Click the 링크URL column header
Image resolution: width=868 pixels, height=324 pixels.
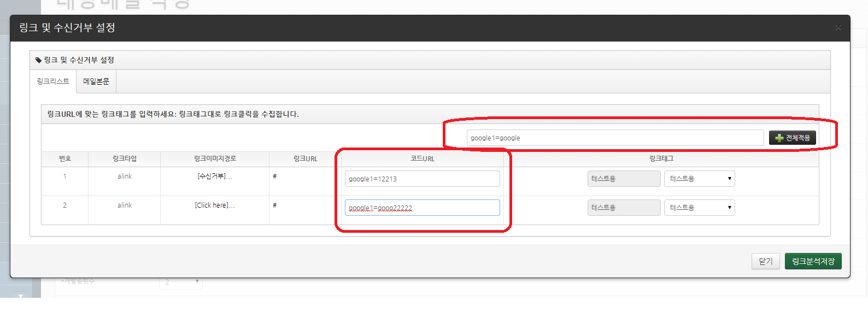[305, 158]
